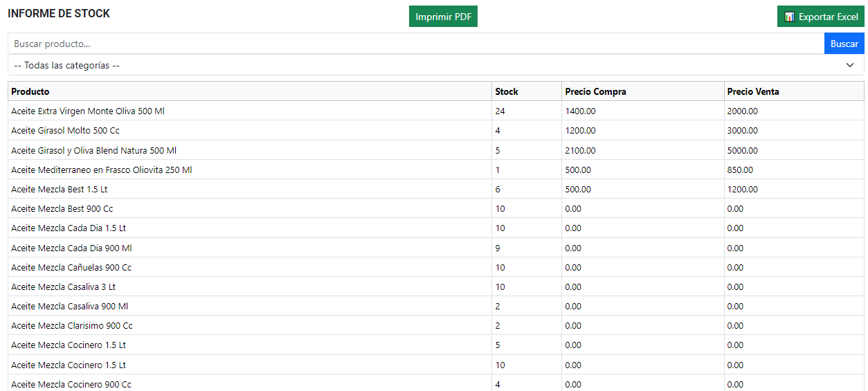868x391 pixels.
Task: Focus the Buscar producto search field
Action: tap(415, 44)
